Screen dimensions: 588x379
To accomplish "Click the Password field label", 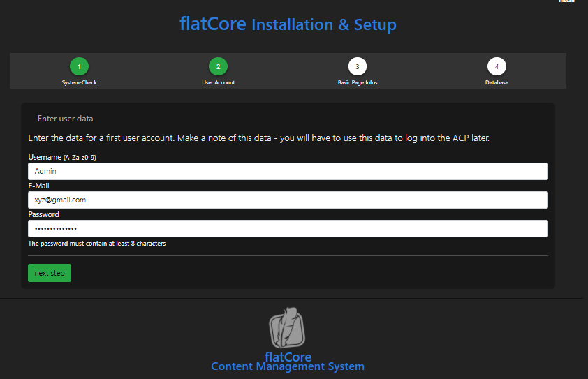I will coord(43,215).
